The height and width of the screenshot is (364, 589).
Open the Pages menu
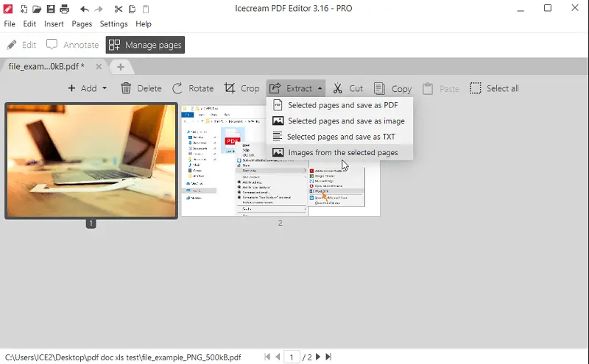pyautogui.click(x=82, y=24)
